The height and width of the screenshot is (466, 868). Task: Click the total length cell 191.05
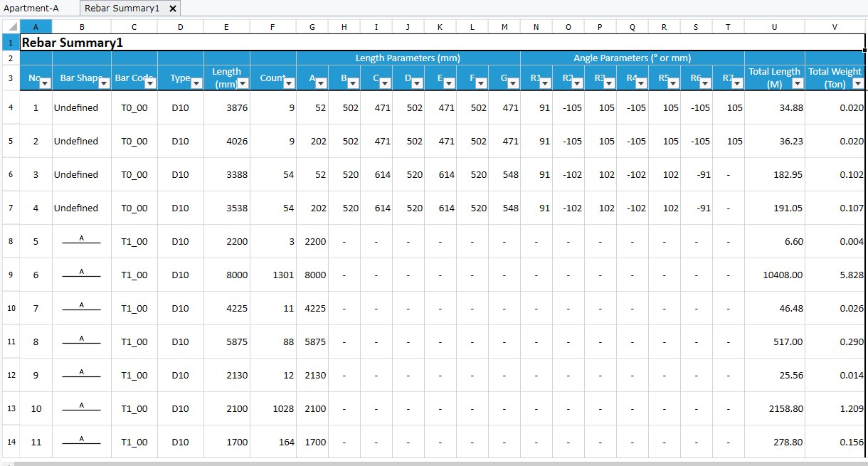[774, 208]
